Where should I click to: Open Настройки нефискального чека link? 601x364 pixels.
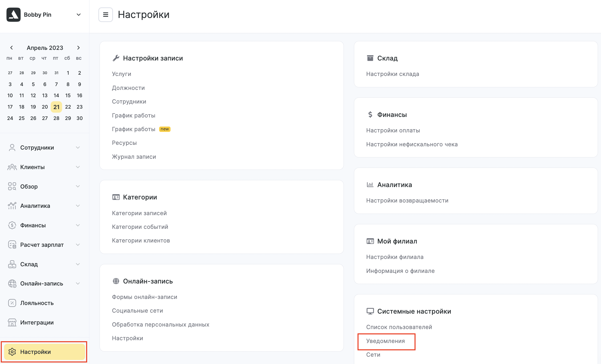coord(412,144)
